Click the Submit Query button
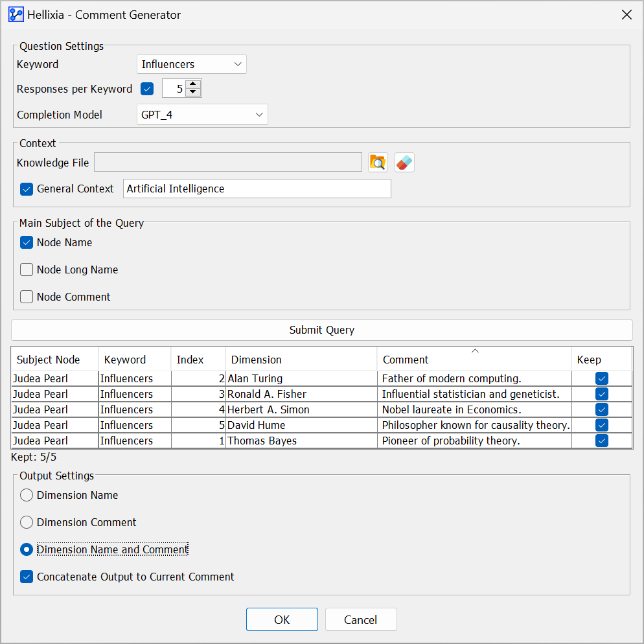 (322, 330)
